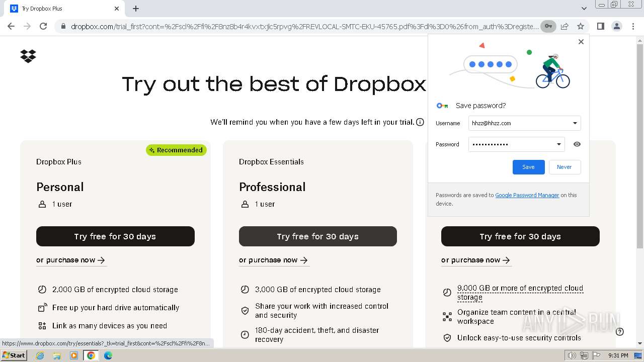Viewport: 644px width, 362px height.
Task: Click Never in password prompt
Action: pyautogui.click(x=565, y=167)
